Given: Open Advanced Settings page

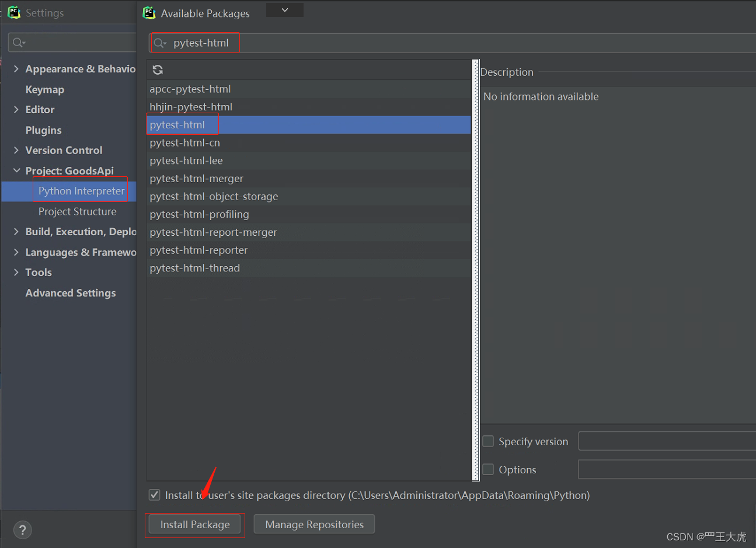Looking at the screenshot, I should [x=71, y=293].
